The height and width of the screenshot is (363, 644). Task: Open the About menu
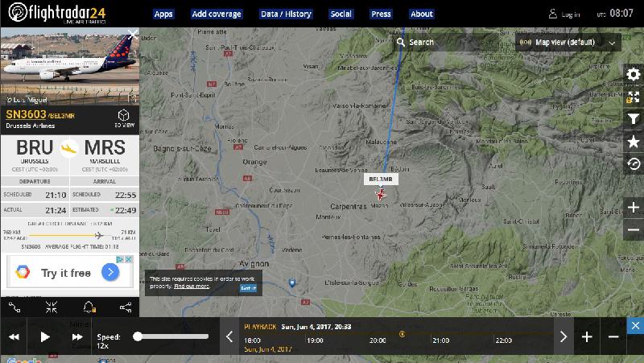(422, 14)
